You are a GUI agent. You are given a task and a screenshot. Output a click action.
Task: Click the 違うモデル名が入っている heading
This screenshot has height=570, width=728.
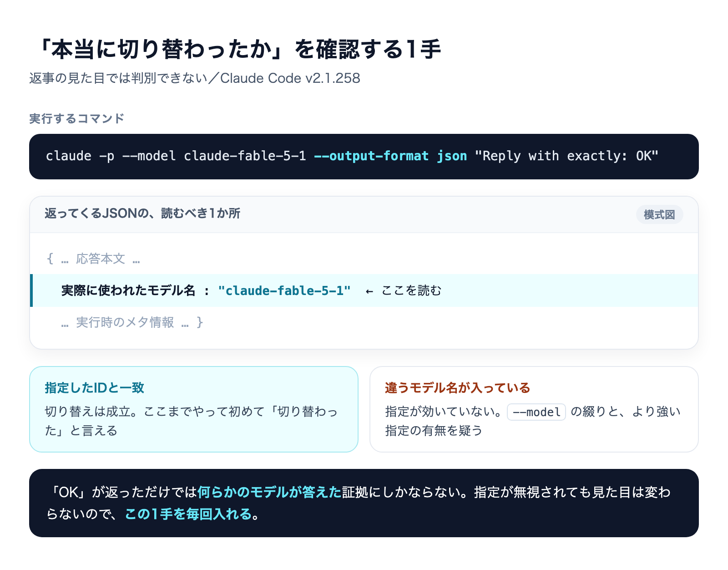457,388
